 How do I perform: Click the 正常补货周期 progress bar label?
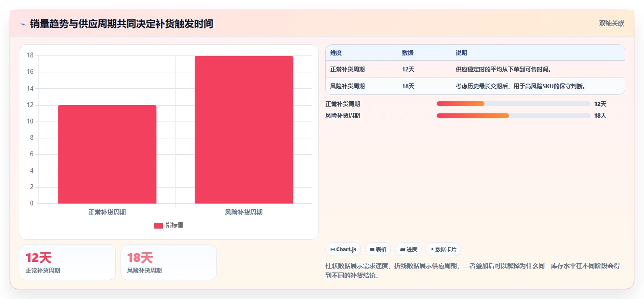point(343,104)
